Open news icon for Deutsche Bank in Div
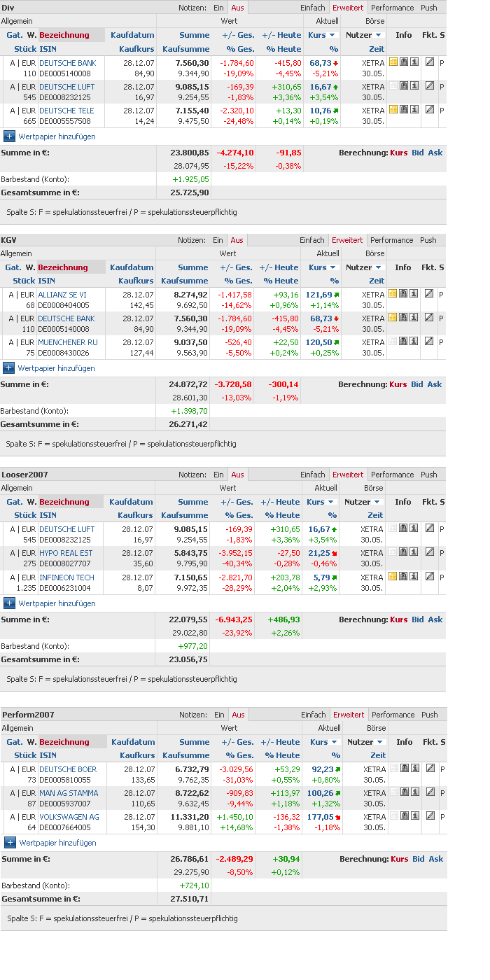This screenshot has height=980, width=490. 393,62
